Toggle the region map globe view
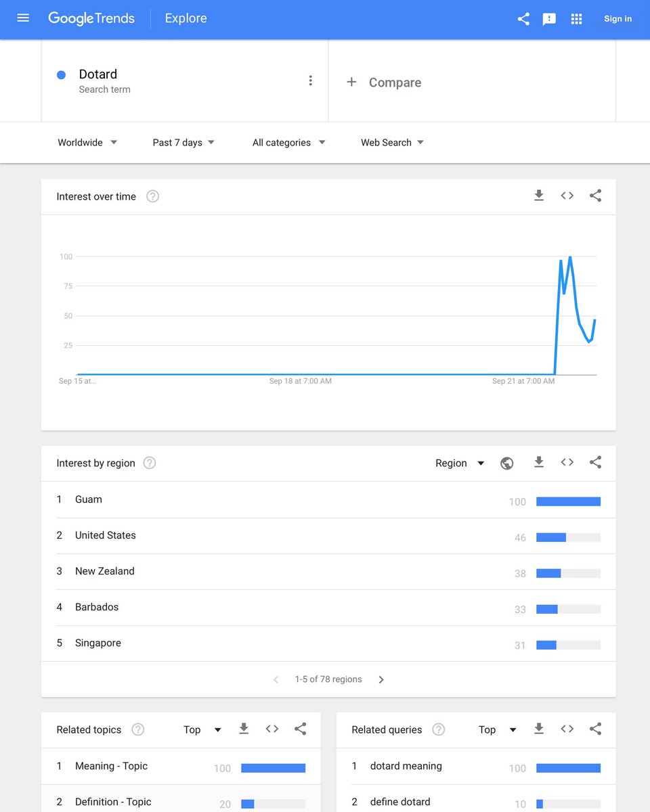The image size is (650, 812). pos(506,463)
